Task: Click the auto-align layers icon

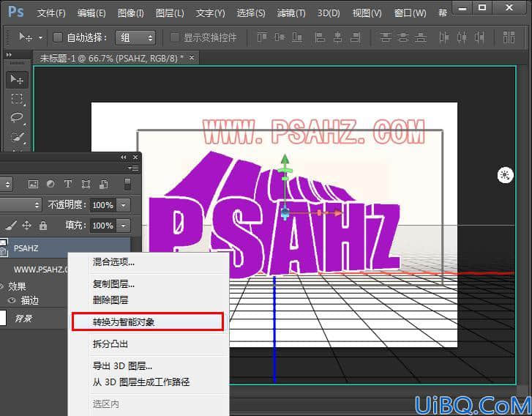Action: click(509, 37)
